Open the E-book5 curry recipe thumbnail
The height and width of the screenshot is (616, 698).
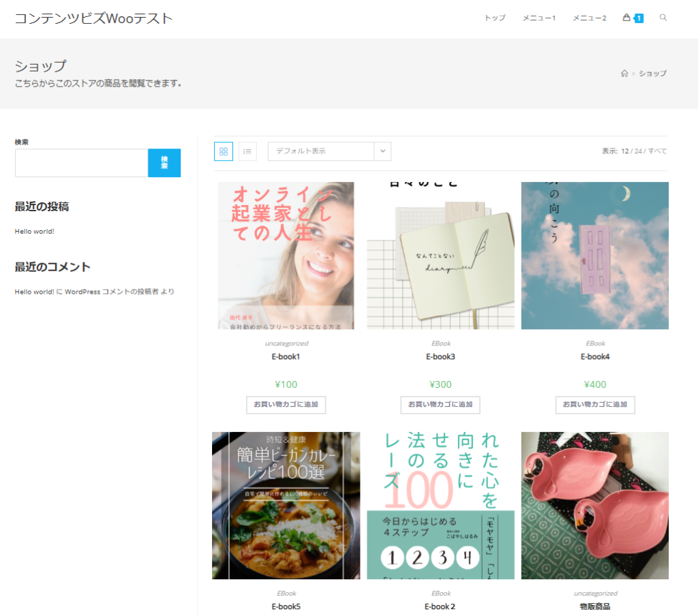click(x=286, y=506)
